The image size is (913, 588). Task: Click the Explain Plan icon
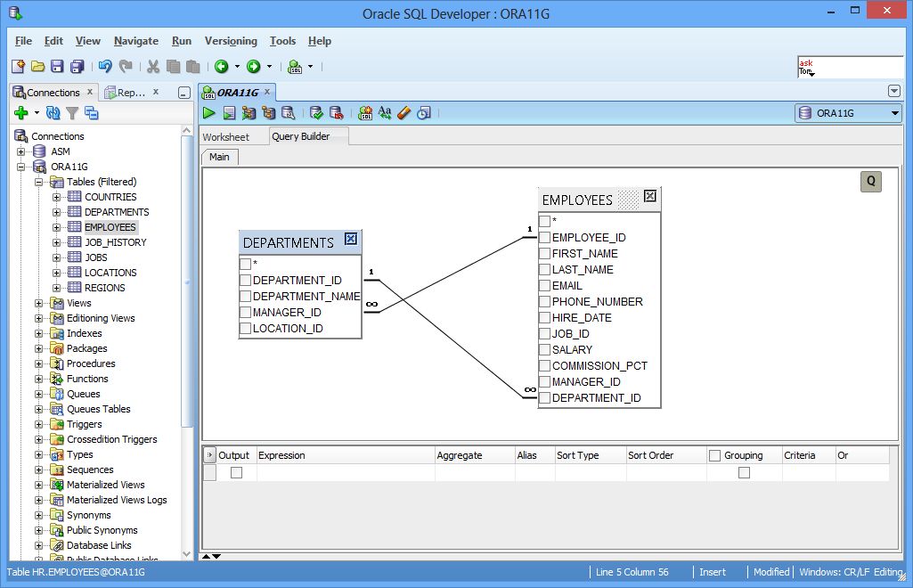pos(268,113)
